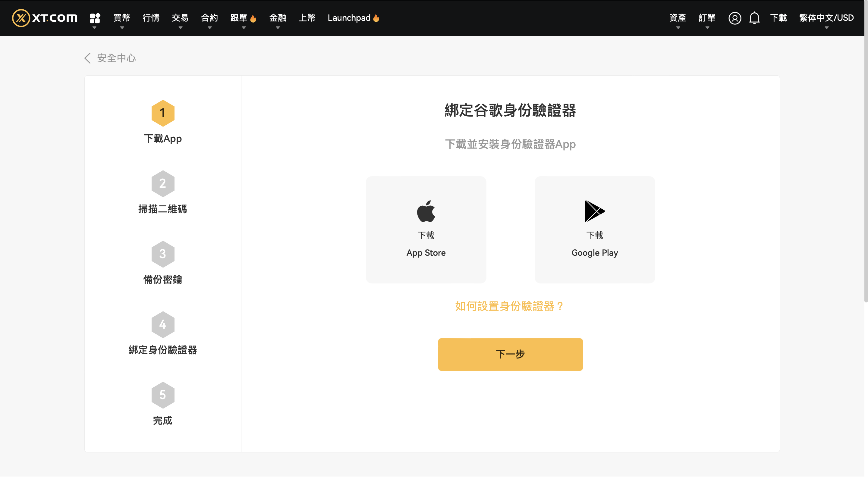
Task: Click the 下載 App Store card
Action: pos(426,230)
